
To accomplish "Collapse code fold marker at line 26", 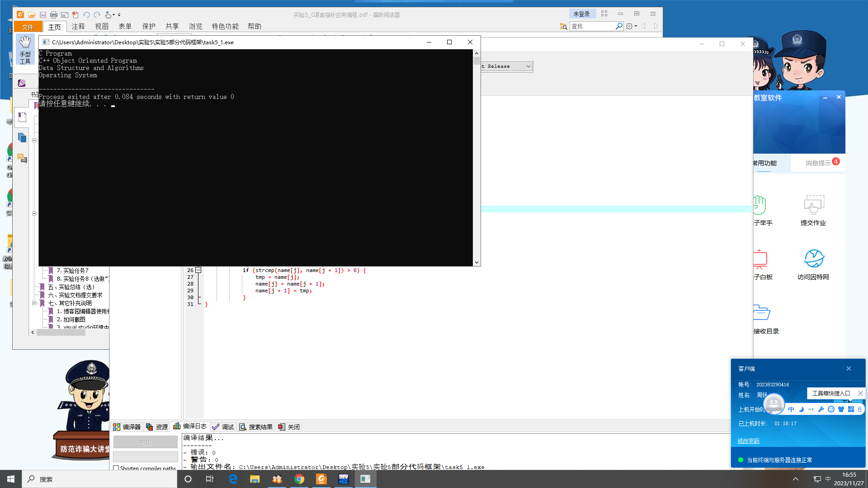I will coord(198,270).
